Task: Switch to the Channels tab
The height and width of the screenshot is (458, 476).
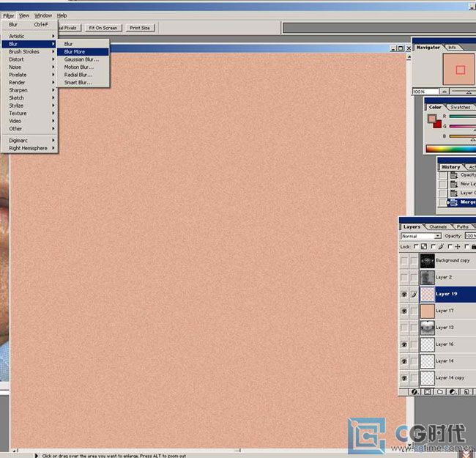Action: coord(438,226)
